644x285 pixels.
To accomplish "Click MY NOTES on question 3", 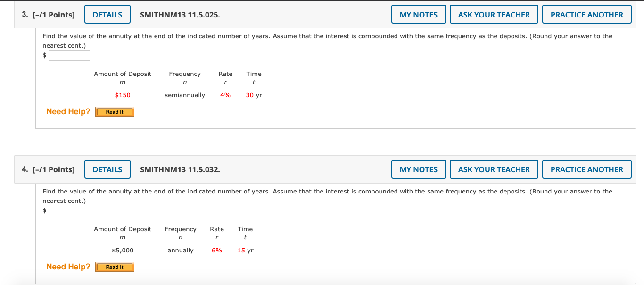I will (x=419, y=15).
